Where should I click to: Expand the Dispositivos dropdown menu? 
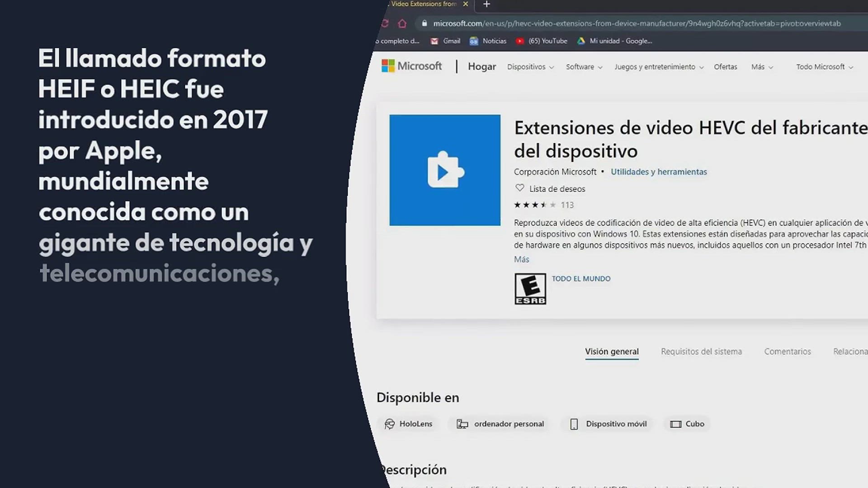[x=530, y=67]
